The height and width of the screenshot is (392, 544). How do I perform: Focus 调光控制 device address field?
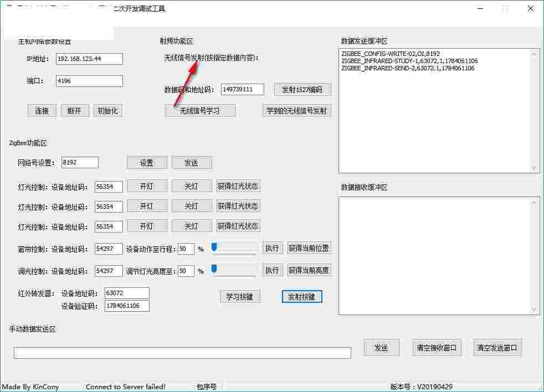108,271
